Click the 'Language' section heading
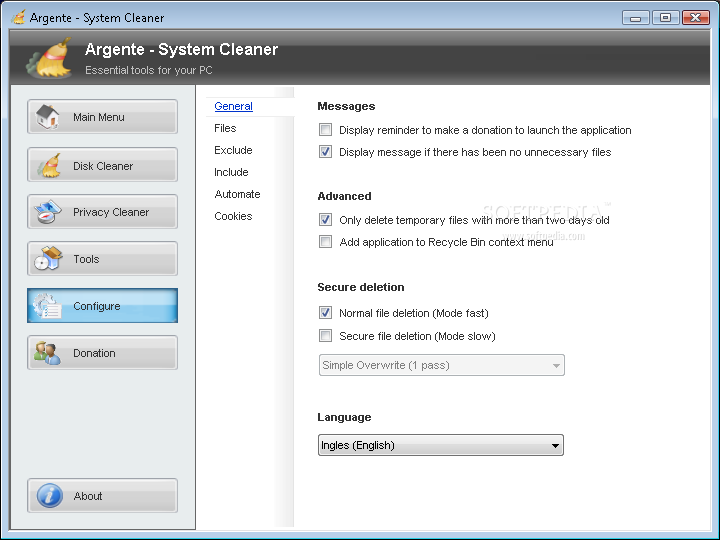 (x=344, y=417)
